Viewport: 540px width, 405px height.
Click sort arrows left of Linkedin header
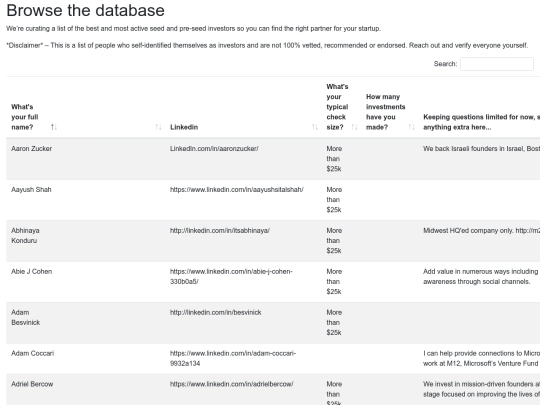pos(158,127)
